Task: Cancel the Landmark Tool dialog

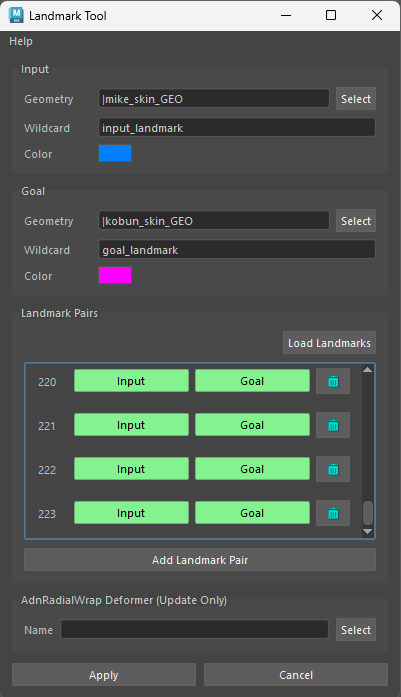Action: (x=296, y=675)
